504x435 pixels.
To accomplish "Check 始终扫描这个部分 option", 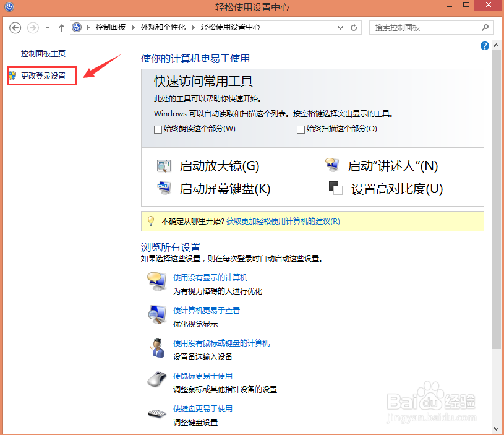I will pyautogui.click(x=301, y=129).
